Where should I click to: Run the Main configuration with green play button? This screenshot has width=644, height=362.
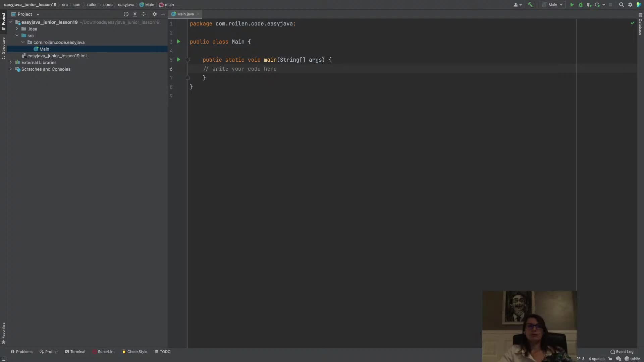[x=572, y=5]
